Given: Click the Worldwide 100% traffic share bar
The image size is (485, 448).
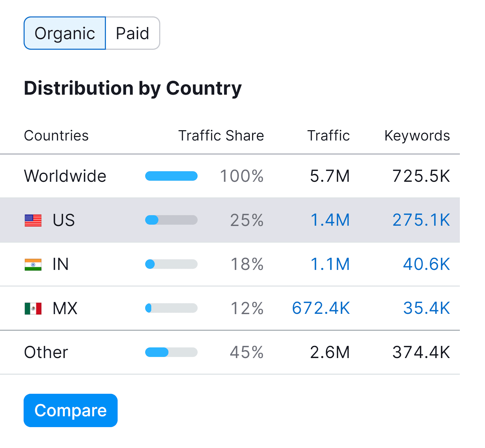Looking at the screenshot, I should 172,176.
